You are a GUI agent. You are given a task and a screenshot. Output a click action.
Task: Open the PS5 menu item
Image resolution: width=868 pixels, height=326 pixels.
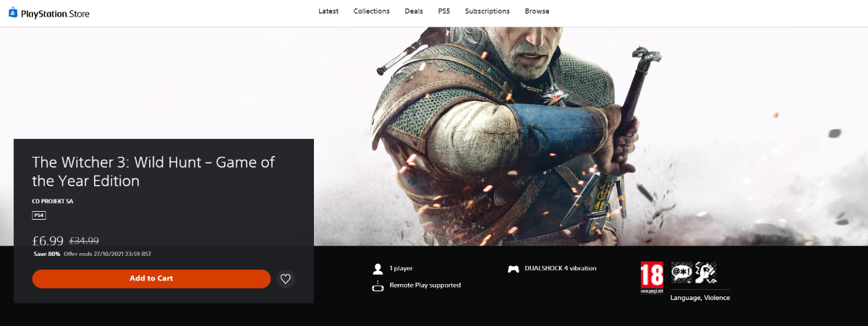[444, 12]
